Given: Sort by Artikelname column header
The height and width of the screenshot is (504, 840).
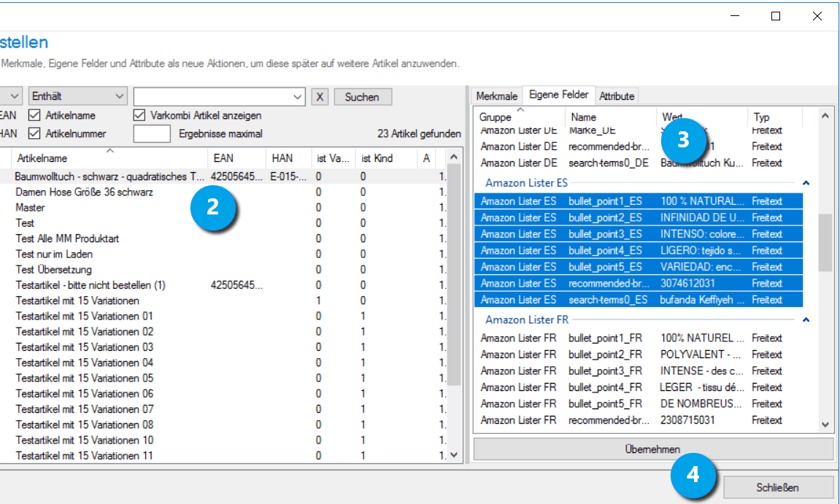Looking at the screenshot, I should 109,158.
